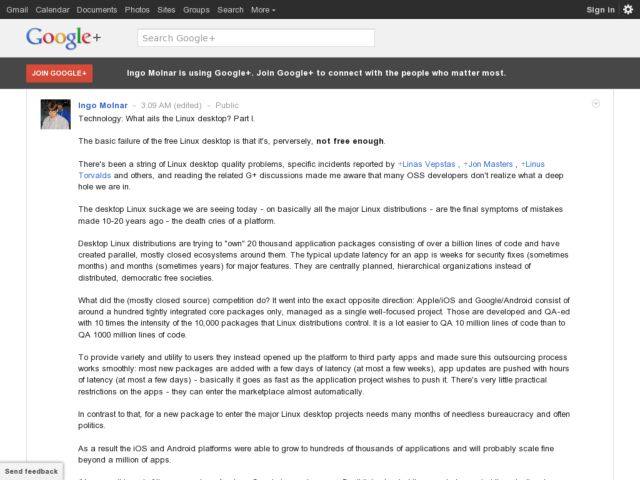Open Groups from the top navigation

coord(197,9)
